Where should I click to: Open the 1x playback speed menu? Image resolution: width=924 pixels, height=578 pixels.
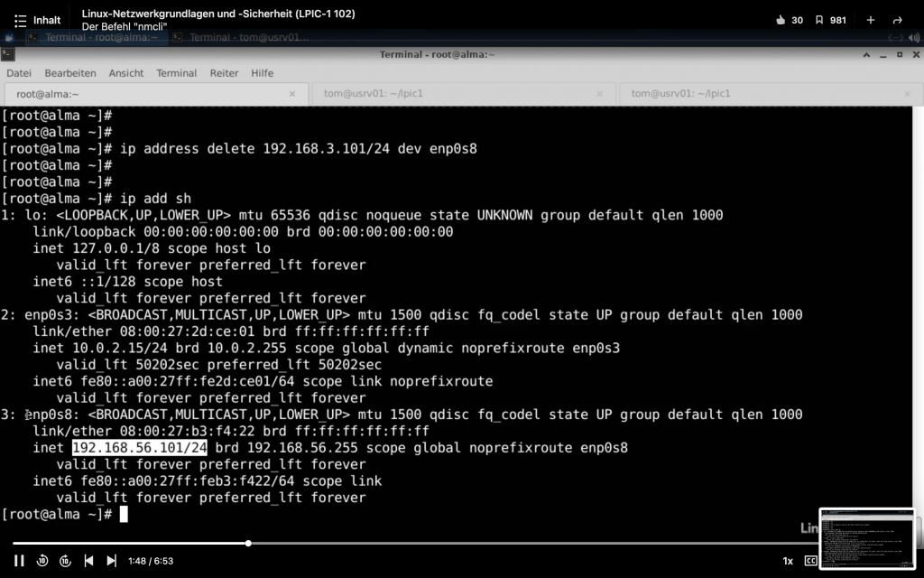tap(788, 561)
